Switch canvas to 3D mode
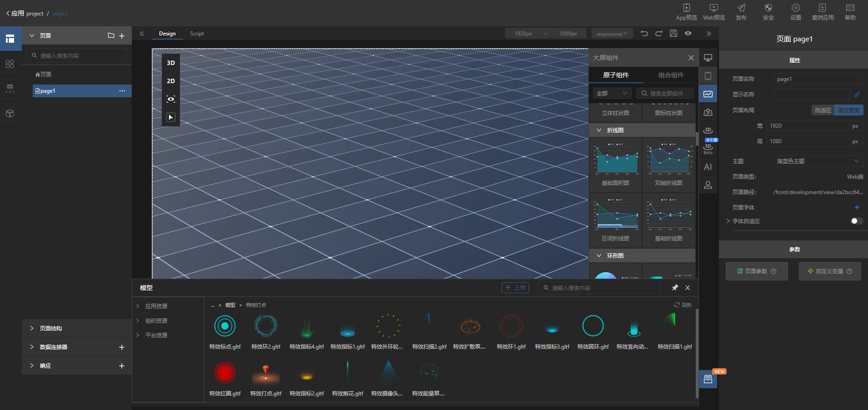This screenshot has width=868, height=410. point(171,63)
